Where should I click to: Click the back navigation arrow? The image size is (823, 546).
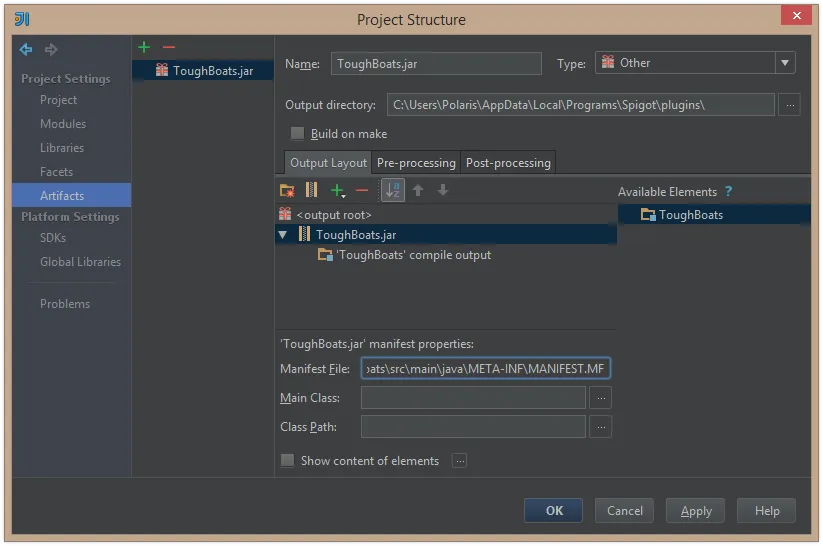[x=26, y=49]
